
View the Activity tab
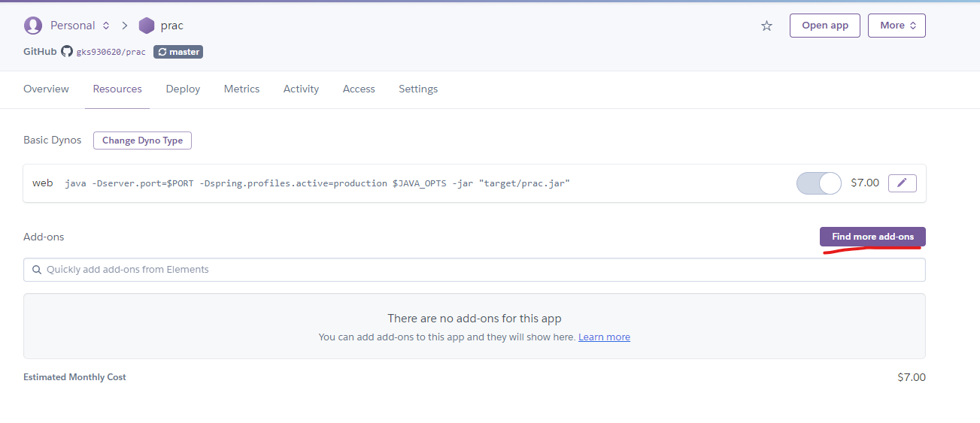pyautogui.click(x=301, y=89)
